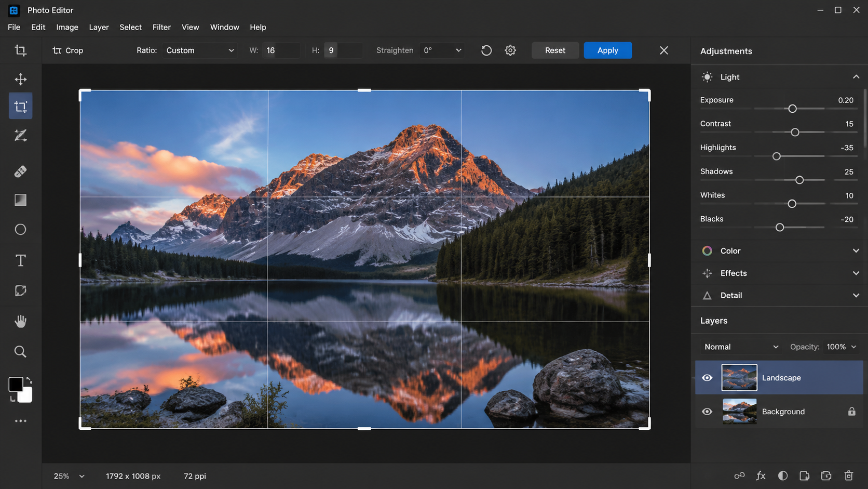
Task: Choose the Straighten brush tool
Action: 20,136
